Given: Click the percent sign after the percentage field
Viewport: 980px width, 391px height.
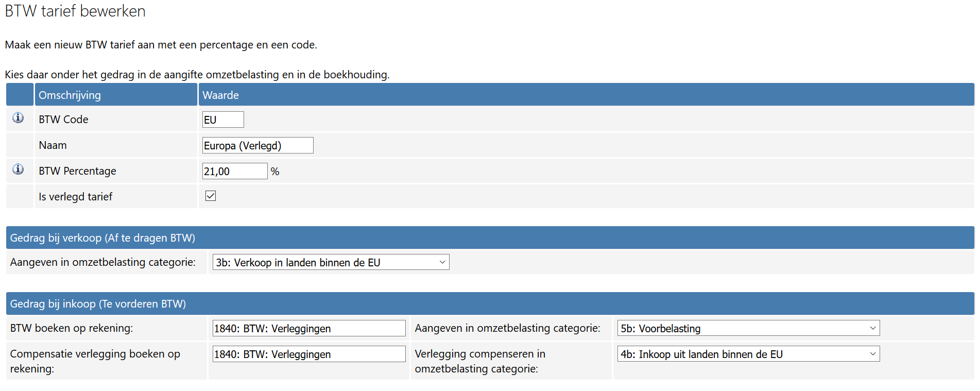Looking at the screenshot, I should (275, 172).
